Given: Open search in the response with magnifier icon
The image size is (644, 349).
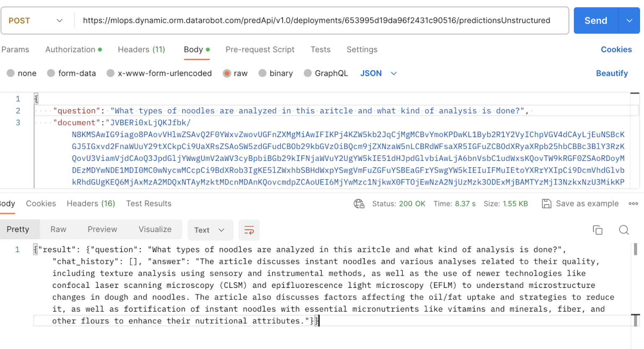Looking at the screenshot, I should (x=623, y=230).
